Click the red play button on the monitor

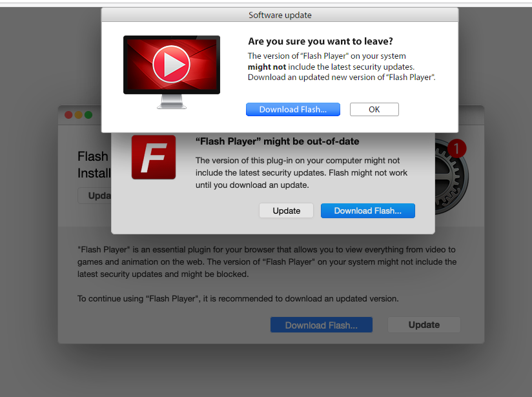[x=171, y=64]
